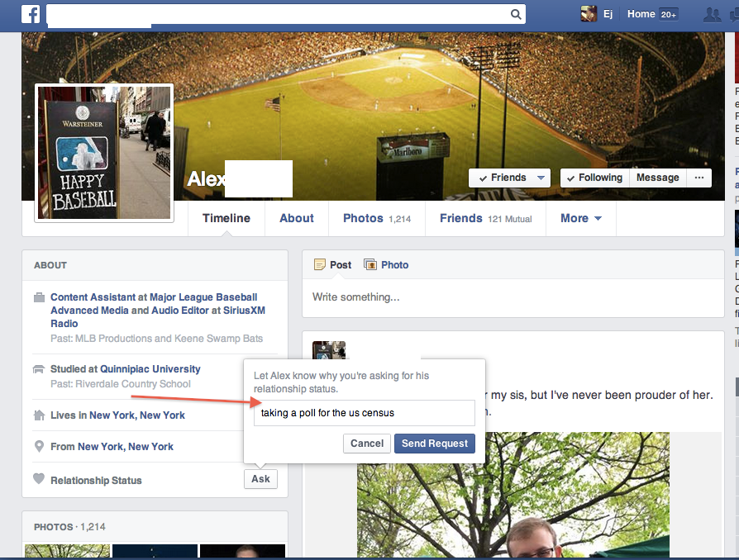Click the Ask relationship status button
Screen dimensions: 739x560
tap(260, 479)
